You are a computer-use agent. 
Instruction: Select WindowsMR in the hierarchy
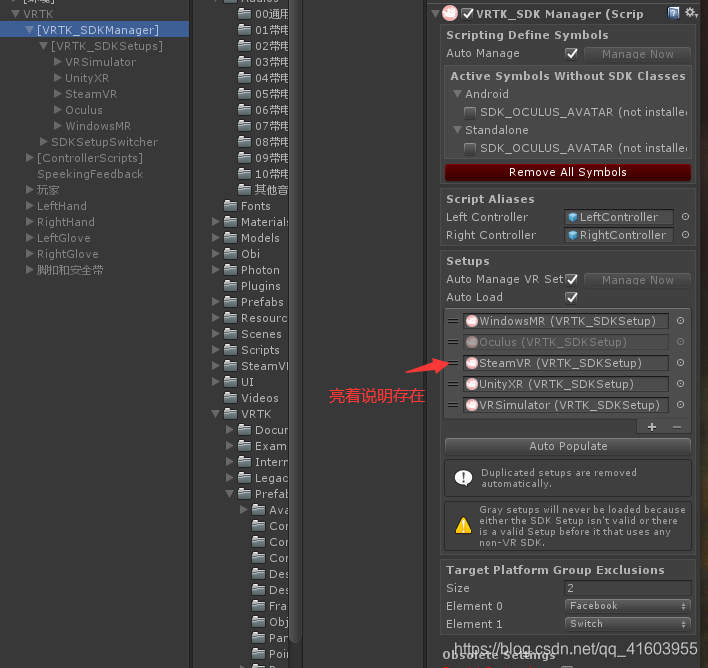98,126
